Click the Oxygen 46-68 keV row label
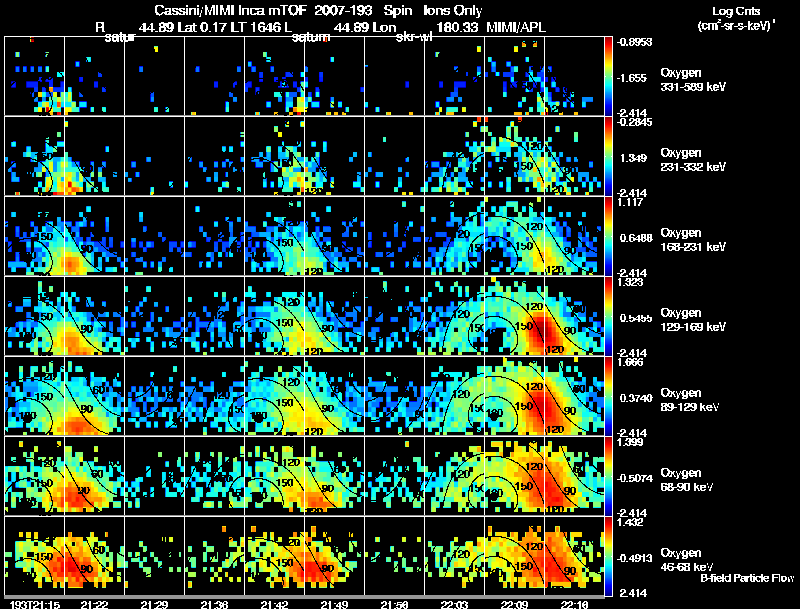The width and height of the screenshot is (800, 609). pyautogui.click(x=687, y=560)
